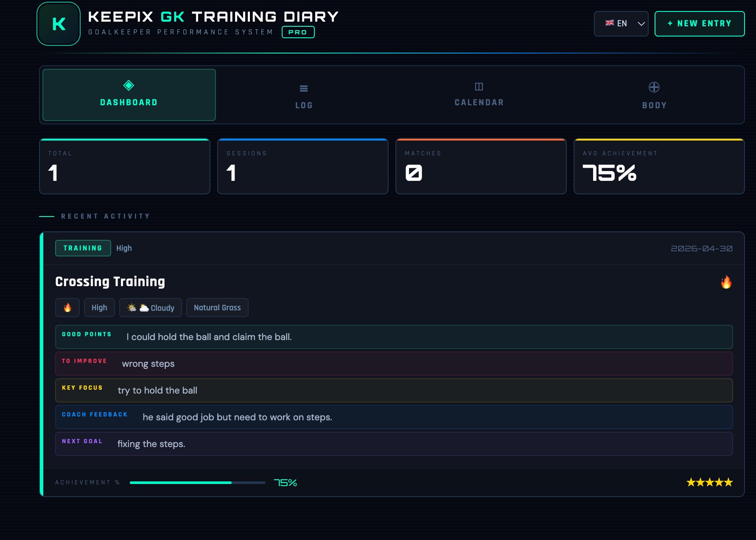Click the Next Goal 'fixing the steps' row
Screen dimensions: 756x540
(x=394, y=444)
